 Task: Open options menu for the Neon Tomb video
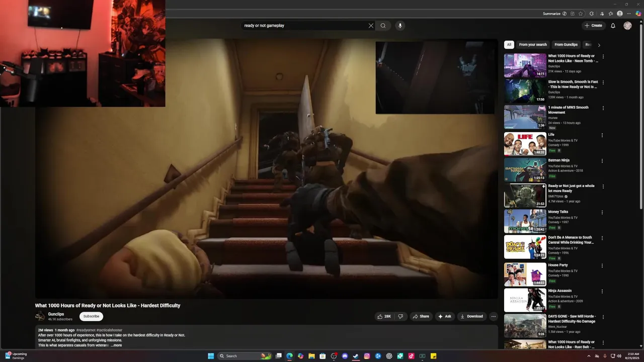click(x=603, y=57)
